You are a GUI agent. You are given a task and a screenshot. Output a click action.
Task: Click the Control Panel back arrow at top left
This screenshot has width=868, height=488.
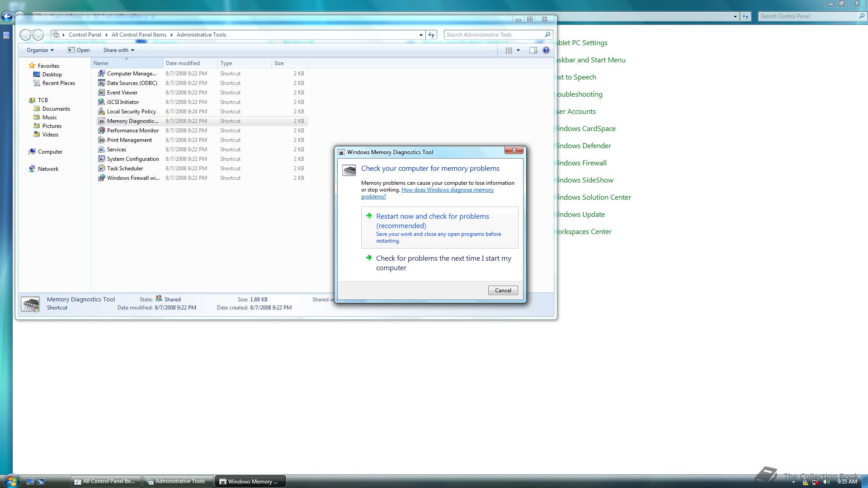coord(7,17)
